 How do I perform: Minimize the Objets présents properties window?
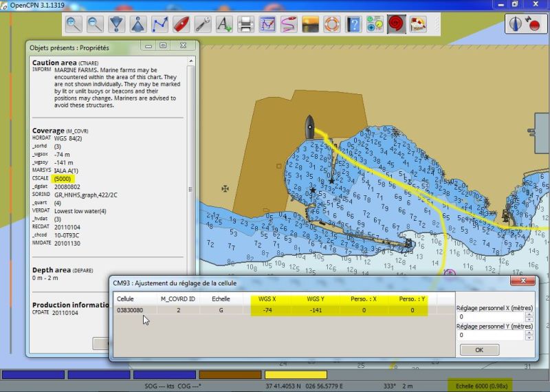click(148, 45)
